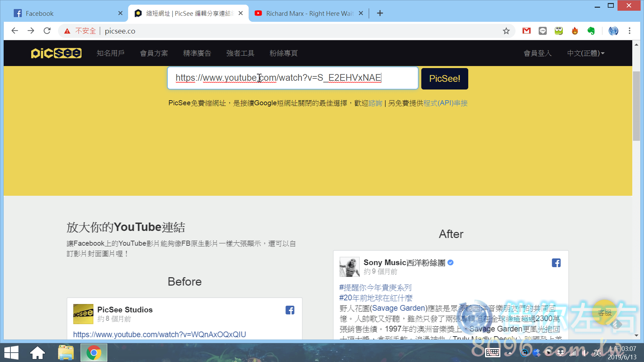Click the Chrome taskbar icon
Image resolution: width=644 pixels, height=362 pixels.
(x=94, y=353)
